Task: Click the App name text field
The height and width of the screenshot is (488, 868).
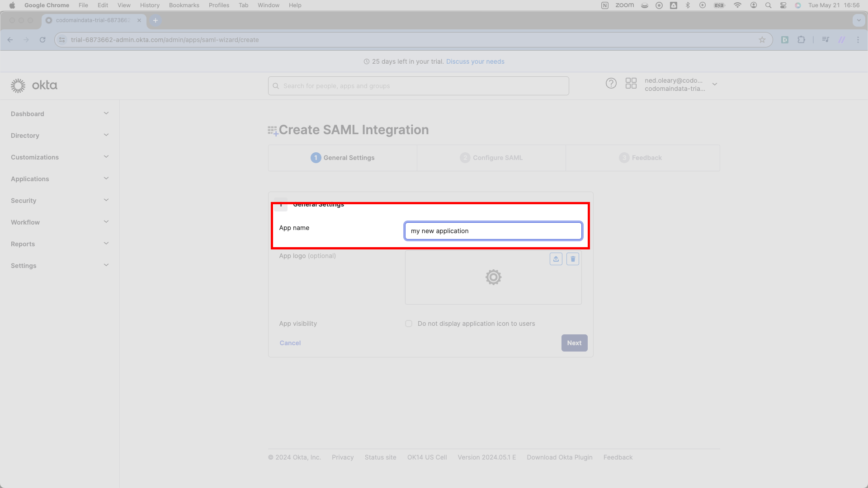Action: [493, 231]
